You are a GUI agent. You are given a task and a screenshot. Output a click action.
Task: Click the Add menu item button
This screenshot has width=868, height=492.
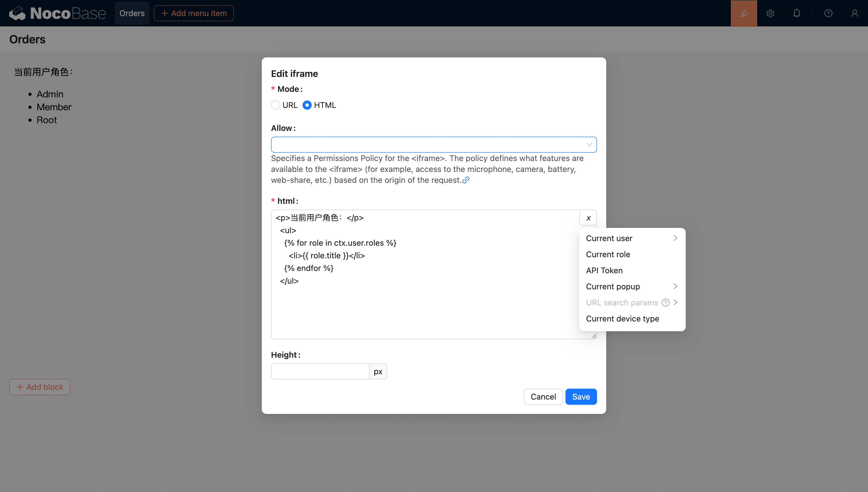(x=193, y=13)
